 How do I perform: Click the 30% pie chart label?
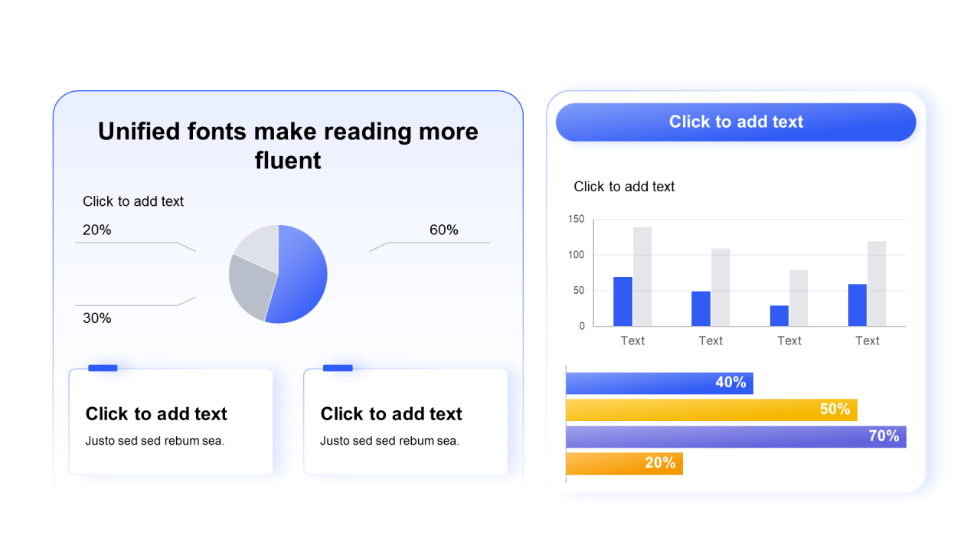coord(97,318)
